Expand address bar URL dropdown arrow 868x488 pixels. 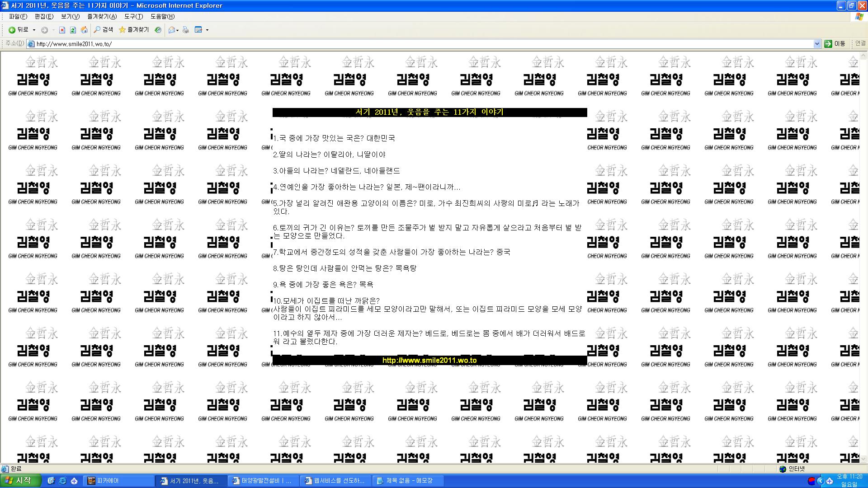click(x=817, y=44)
